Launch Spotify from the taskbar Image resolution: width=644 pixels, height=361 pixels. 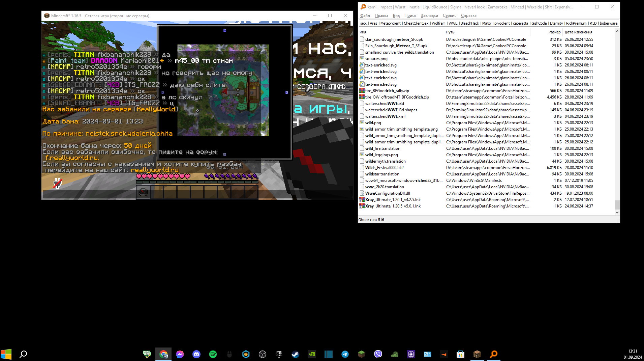click(213, 354)
